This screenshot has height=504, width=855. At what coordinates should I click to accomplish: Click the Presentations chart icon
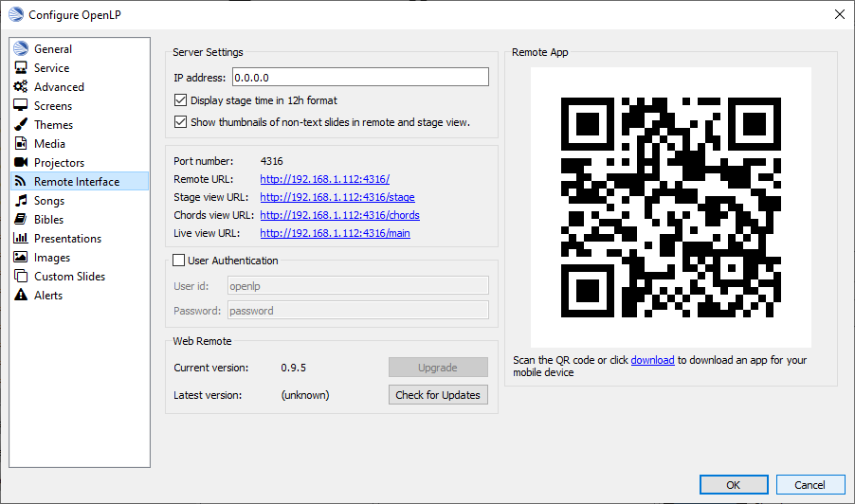(x=21, y=238)
